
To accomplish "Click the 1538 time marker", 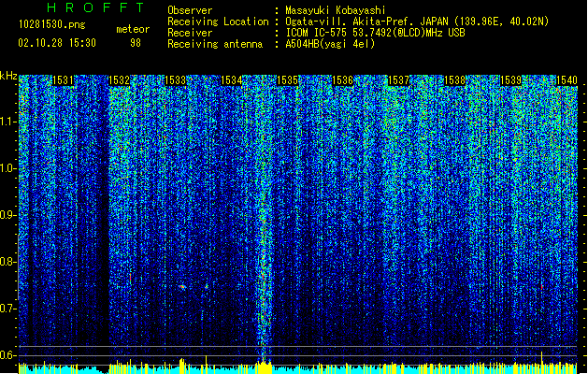I will click(x=454, y=80).
